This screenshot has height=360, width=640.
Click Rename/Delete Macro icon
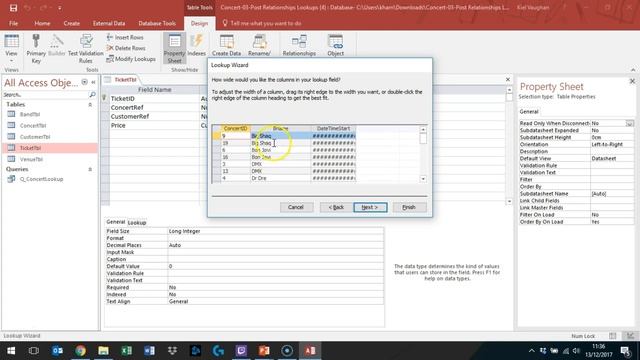(x=260, y=46)
